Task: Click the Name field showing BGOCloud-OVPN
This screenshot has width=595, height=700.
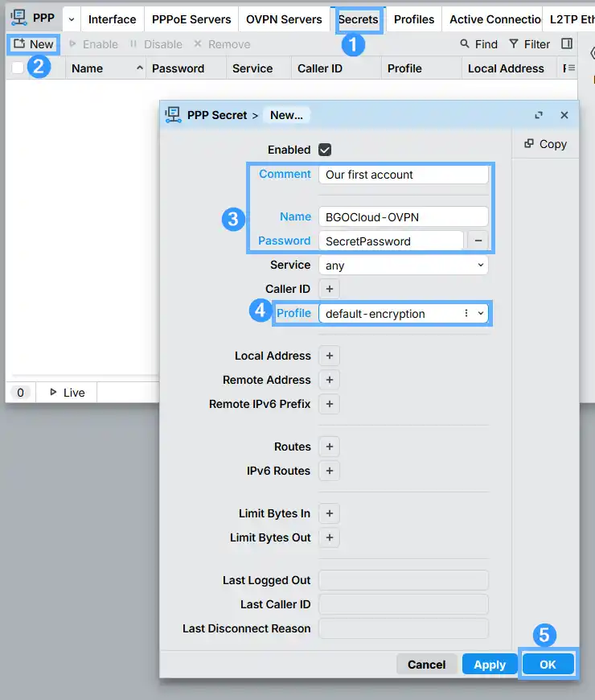Action: click(x=404, y=217)
